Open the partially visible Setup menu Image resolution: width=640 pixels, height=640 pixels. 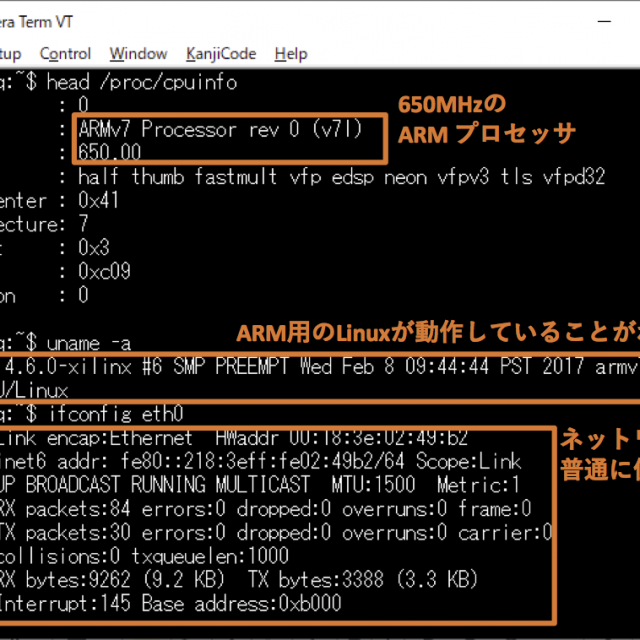[x=10, y=54]
